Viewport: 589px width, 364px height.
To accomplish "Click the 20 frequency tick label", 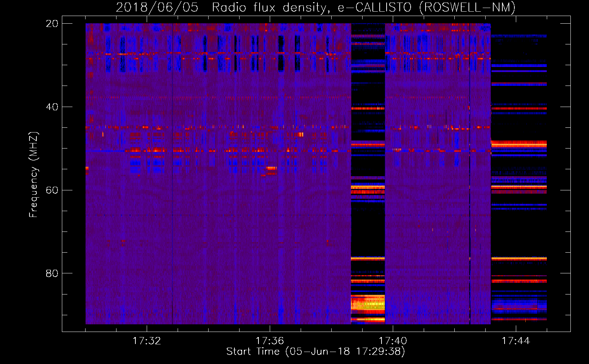I will click(x=52, y=24).
